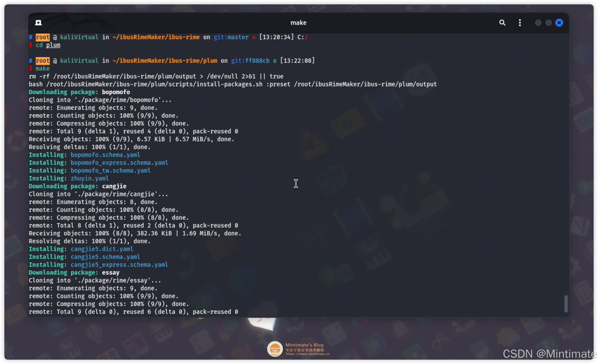Screen dimensions: 598x364
Task: Click 'Cloning into ./package/rime/essay' line
Action: point(95,280)
